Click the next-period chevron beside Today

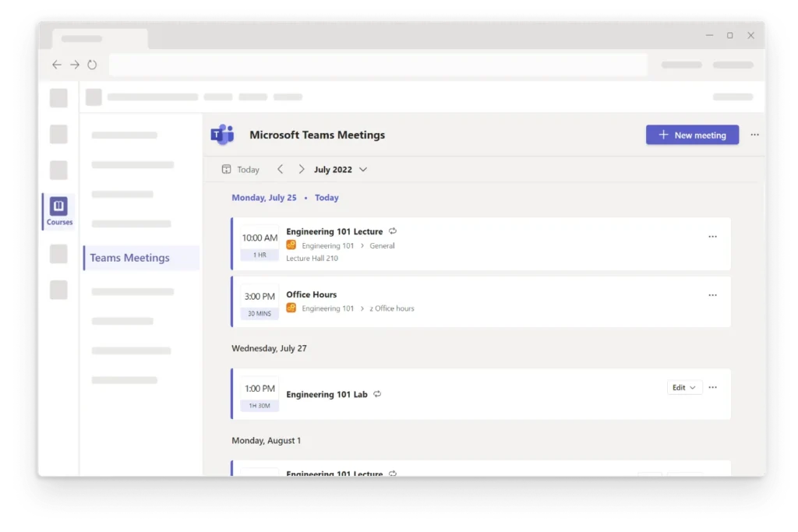tap(301, 169)
